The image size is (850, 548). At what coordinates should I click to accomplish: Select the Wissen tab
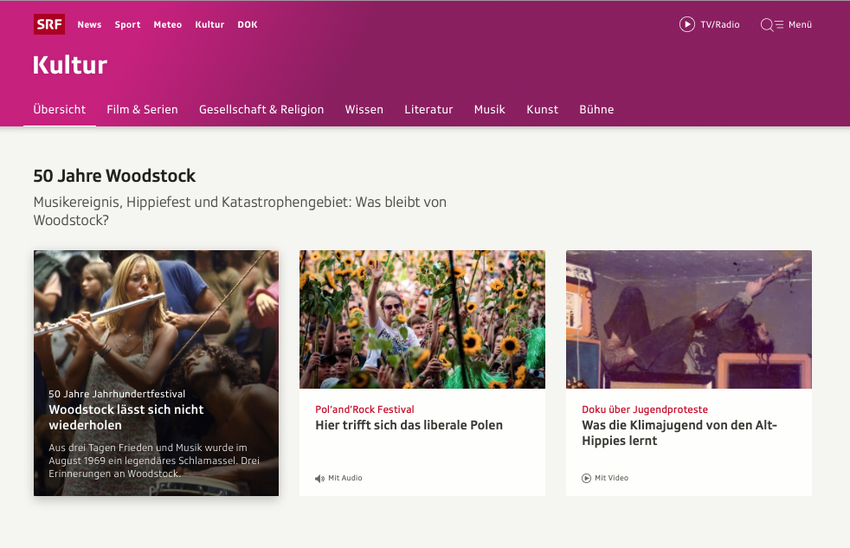coord(364,109)
